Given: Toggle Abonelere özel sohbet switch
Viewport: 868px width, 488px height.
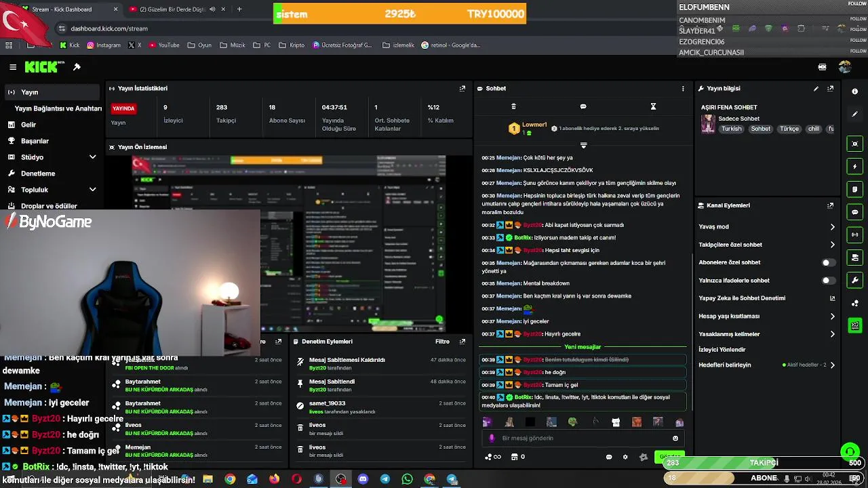Looking at the screenshot, I should click(829, 262).
